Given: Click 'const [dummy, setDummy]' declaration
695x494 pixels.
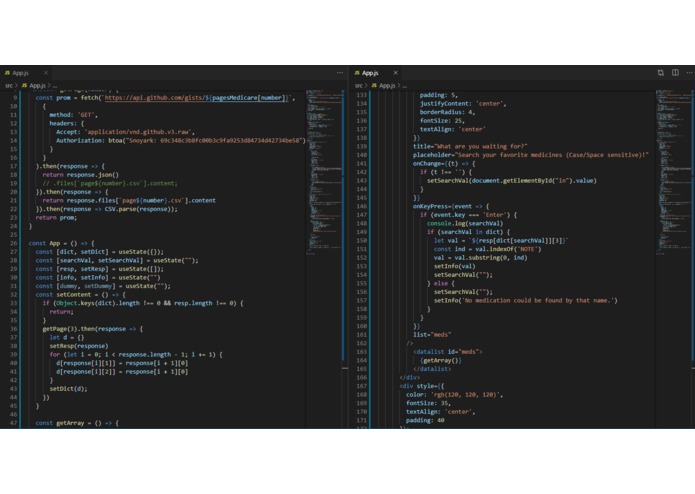Looking at the screenshot, I should [x=103, y=286].
